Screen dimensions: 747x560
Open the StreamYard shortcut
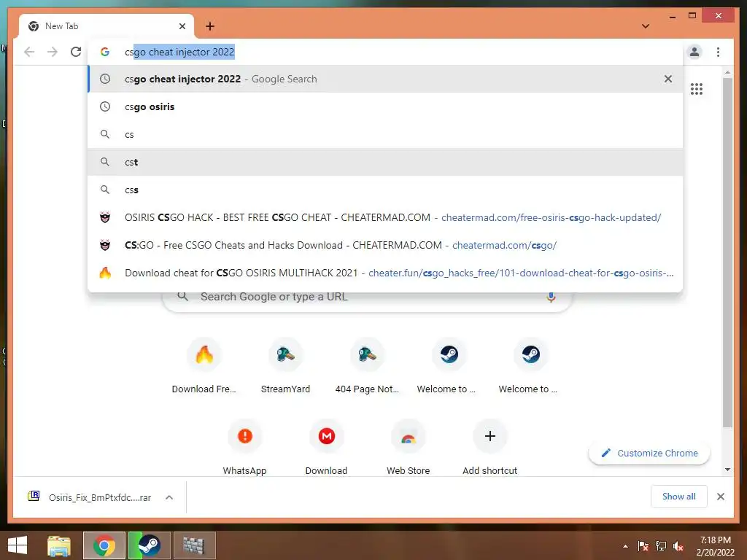click(285, 366)
